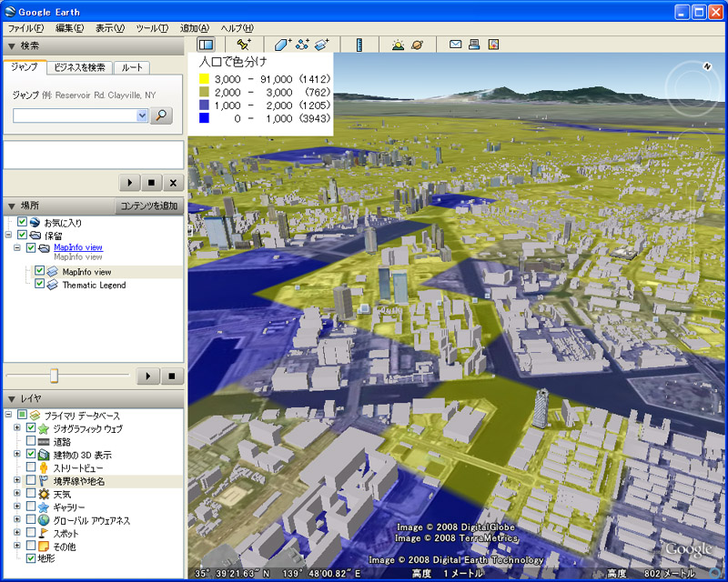Add a placemark with pushpin icon
728x582 pixels.
[x=243, y=45]
